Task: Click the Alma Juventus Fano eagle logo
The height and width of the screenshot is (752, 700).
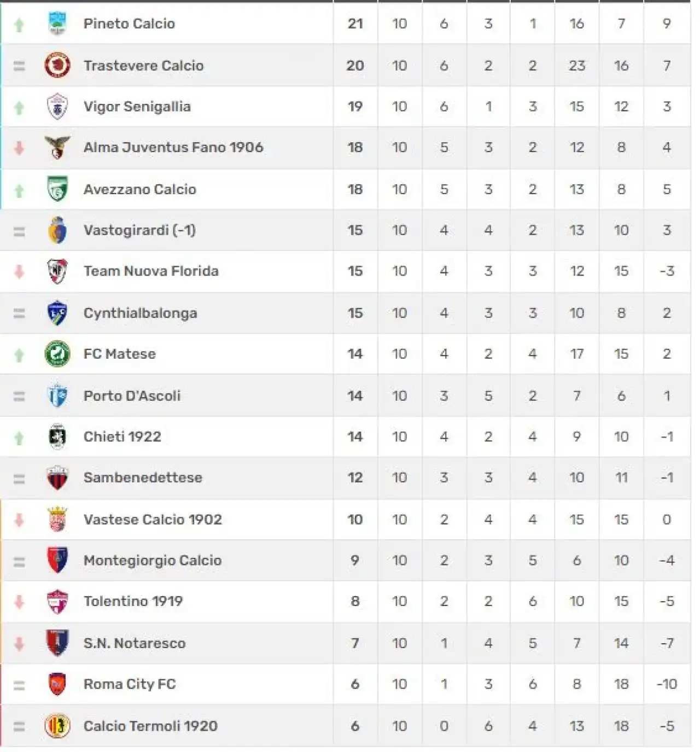Action: tap(57, 147)
